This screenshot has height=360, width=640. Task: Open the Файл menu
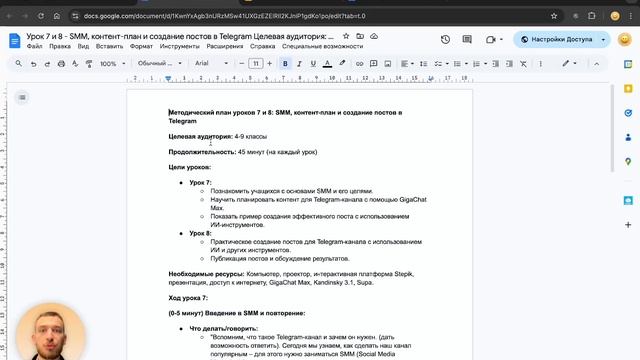[34, 46]
